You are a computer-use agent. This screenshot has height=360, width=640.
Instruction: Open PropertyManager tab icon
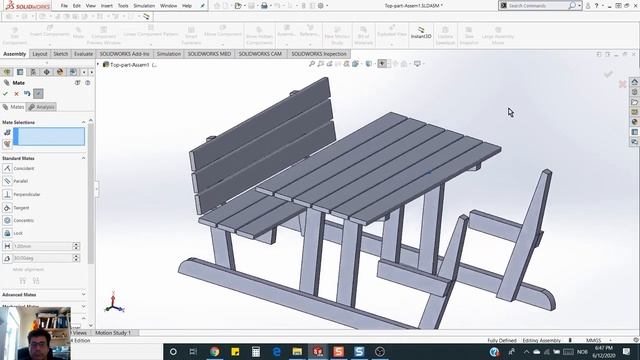tap(20, 72)
